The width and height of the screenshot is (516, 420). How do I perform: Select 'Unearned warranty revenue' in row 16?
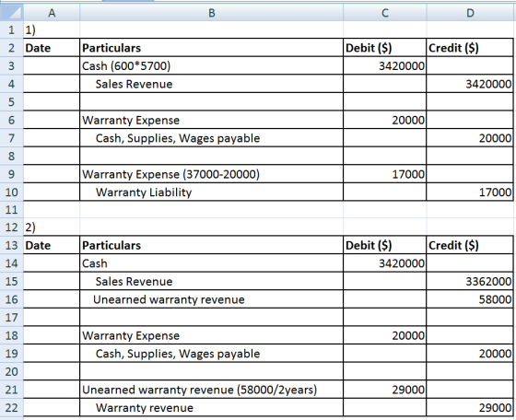212,299
